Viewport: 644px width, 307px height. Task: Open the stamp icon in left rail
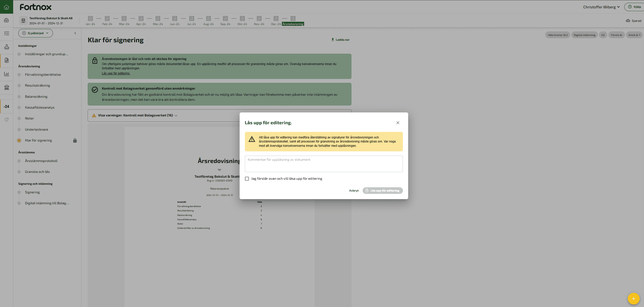pyautogui.click(x=7, y=47)
